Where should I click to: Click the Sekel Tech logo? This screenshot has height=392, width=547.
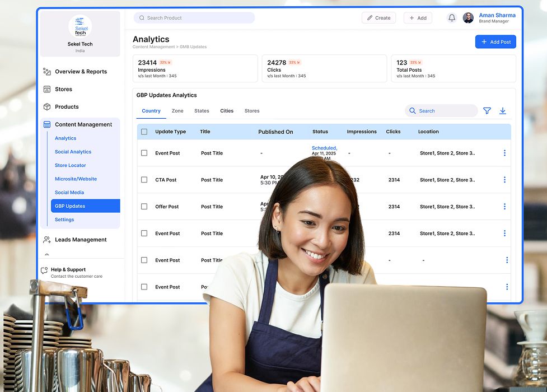(x=80, y=26)
